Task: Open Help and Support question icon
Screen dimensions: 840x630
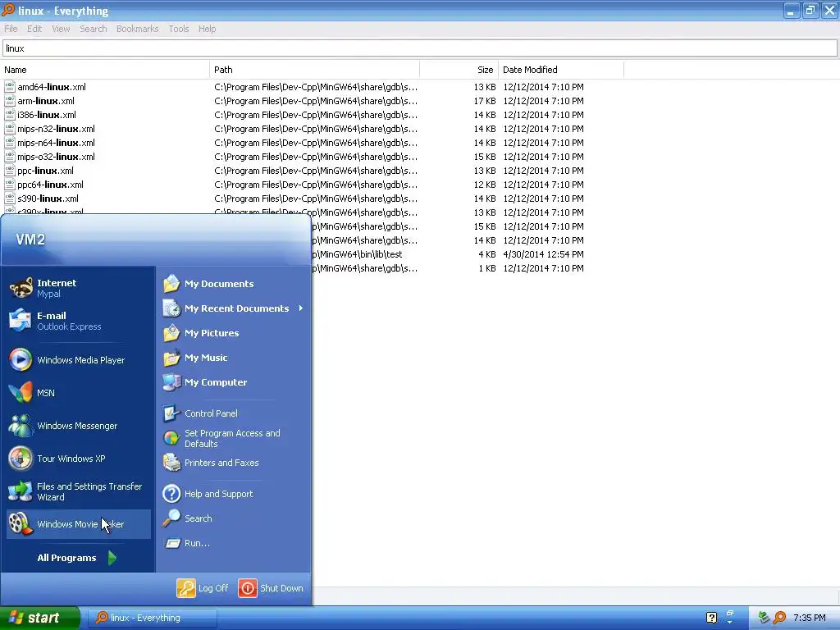Action: (x=171, y=493)
